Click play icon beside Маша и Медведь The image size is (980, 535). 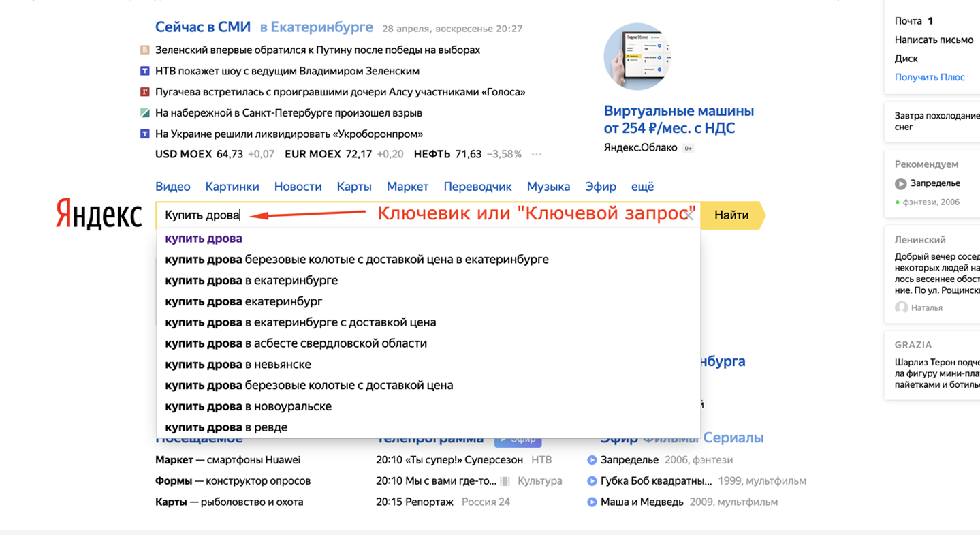pos(592,502)
